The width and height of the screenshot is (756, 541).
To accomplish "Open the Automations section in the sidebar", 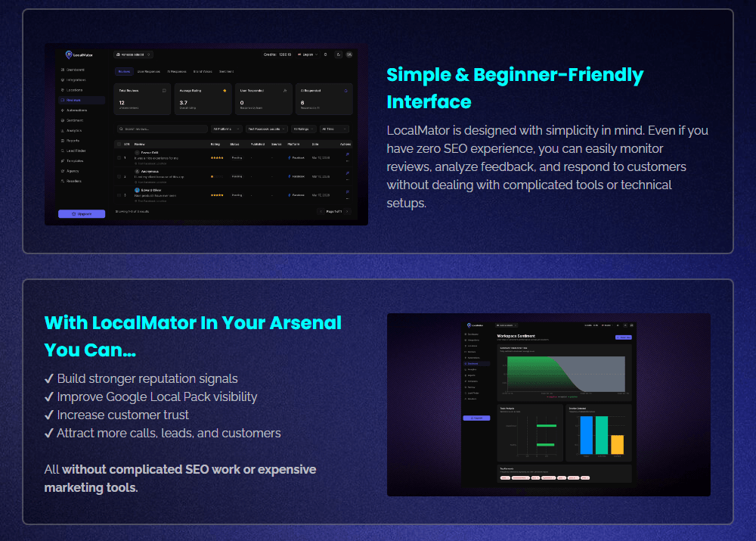I will coord(81,110).
